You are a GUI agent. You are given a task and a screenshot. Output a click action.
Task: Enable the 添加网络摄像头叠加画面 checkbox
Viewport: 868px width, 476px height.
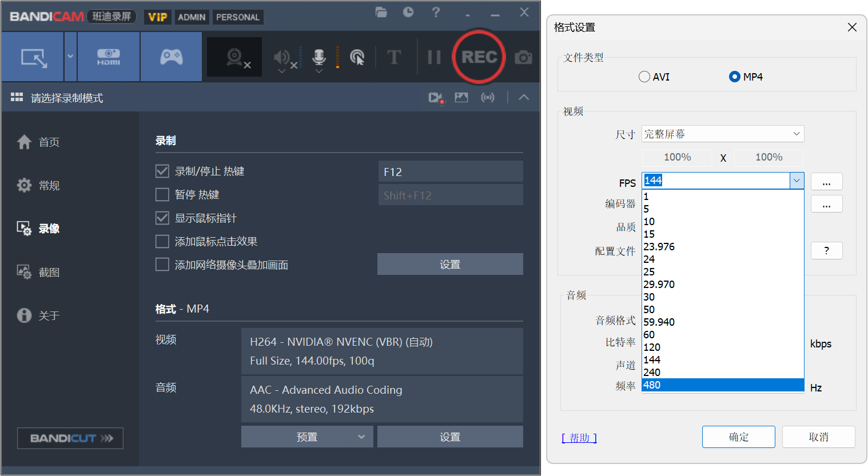[x=162, y=265]
